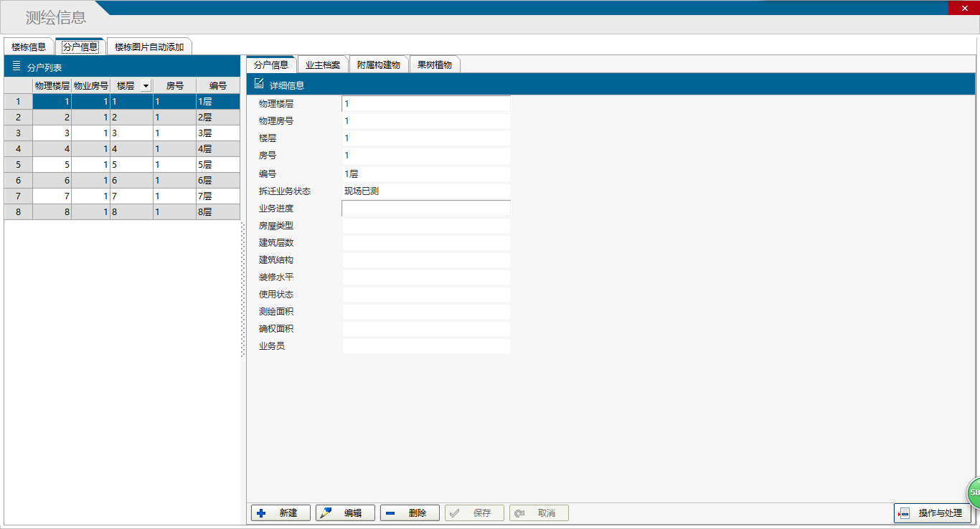
Task: Click the plus icon on 新建 button
Action: pos(261,513)
